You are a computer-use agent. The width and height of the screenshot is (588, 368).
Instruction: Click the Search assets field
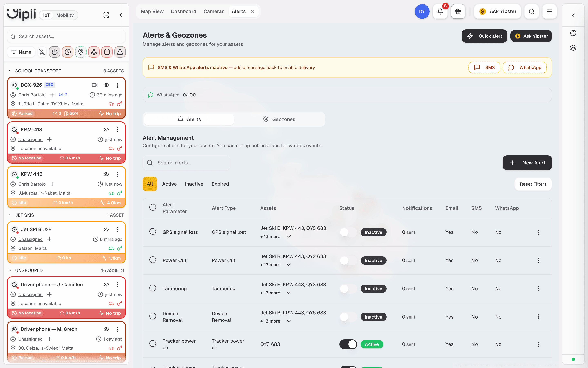[66, 37]
